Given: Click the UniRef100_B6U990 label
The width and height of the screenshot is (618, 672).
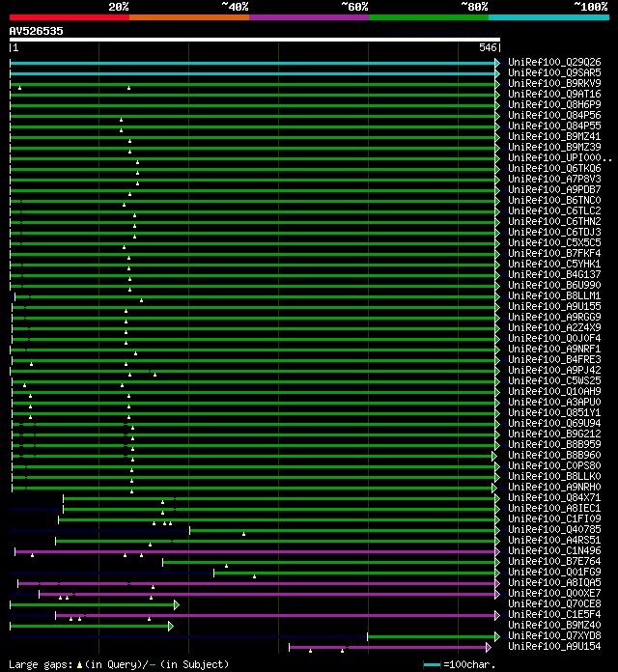Looking at the screenshot, I should [x=554, y=285].
